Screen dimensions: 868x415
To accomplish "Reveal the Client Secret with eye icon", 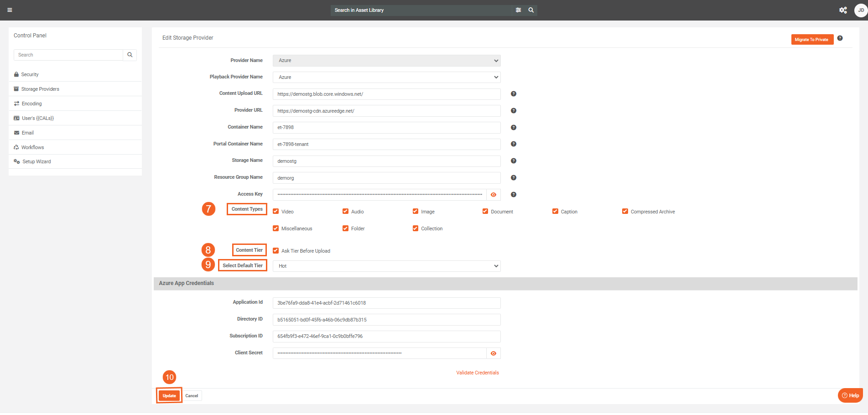I will pyautogui.click(x=494, y=353).
